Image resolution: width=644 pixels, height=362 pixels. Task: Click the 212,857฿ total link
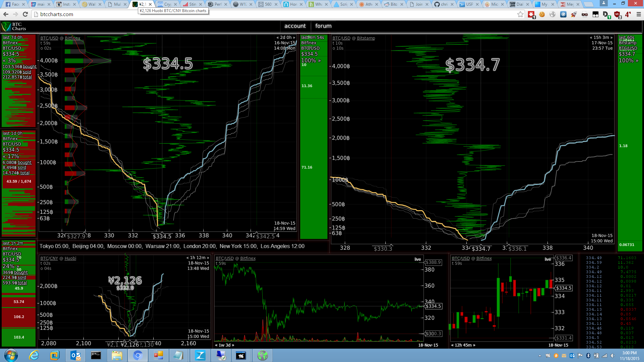click(17, 77)
